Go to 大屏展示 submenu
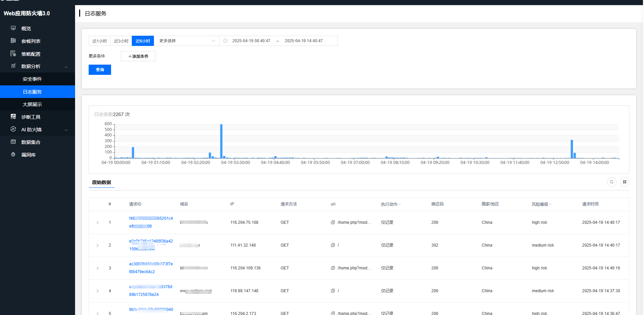 click(x=37, y=104)
